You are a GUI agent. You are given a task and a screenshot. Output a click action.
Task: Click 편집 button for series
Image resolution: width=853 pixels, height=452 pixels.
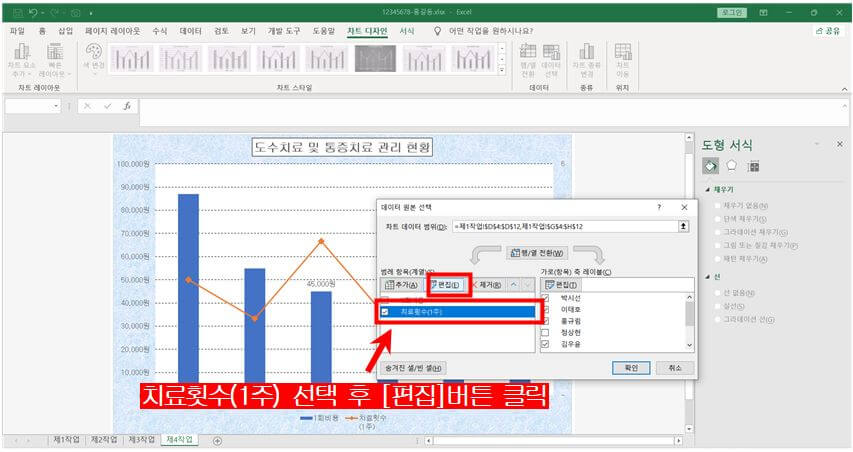pos(445,284)
